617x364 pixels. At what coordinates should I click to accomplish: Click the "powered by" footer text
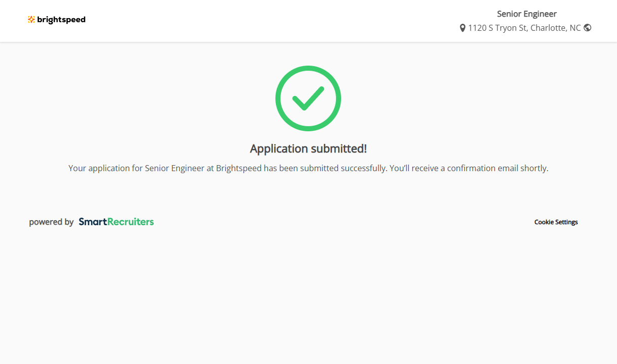[x=52, y=222]
